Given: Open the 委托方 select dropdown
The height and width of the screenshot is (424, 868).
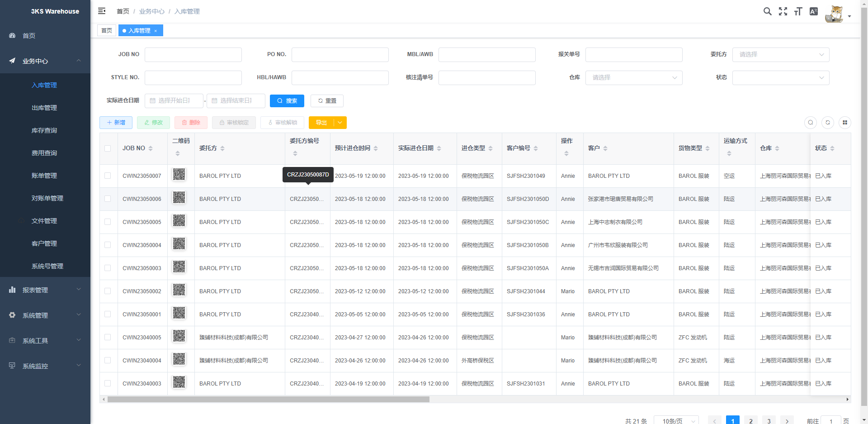Looking at the screenshot, I should (781, 55).
